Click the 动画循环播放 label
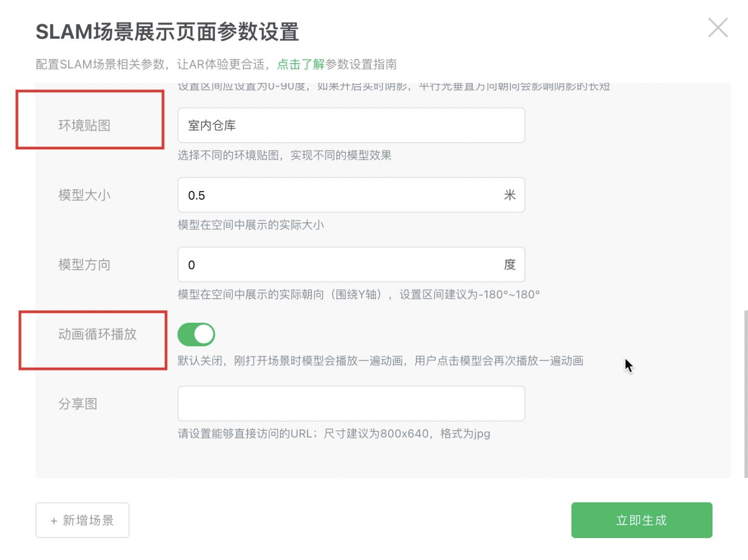Viewport: 748px width, 560px height. click(x=98, y=334)
